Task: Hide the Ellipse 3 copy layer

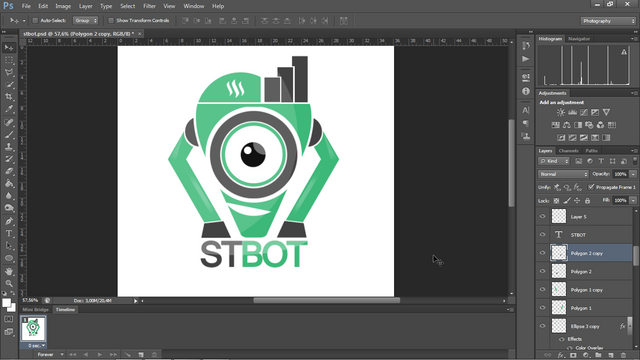Action: pyautogui.click(x=542, y=326)
